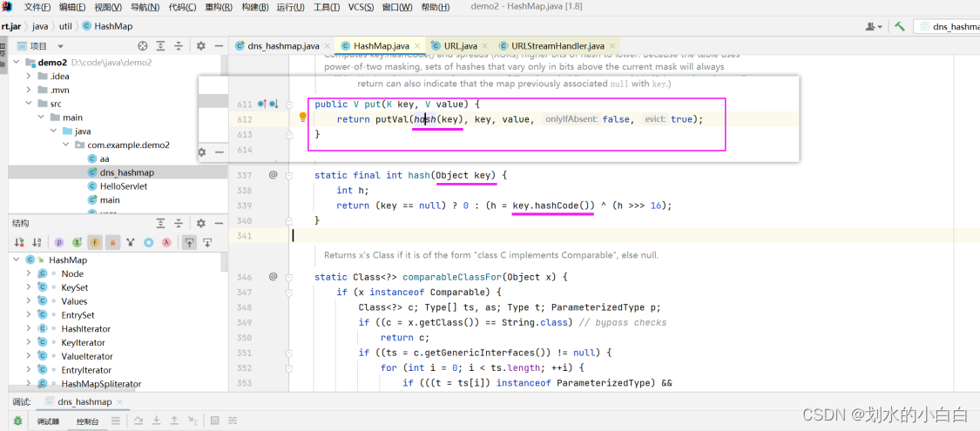The height and width of the screenshot is (431, 980).
Task: Open the 文件(F) menu
Action: coord(37,8)
